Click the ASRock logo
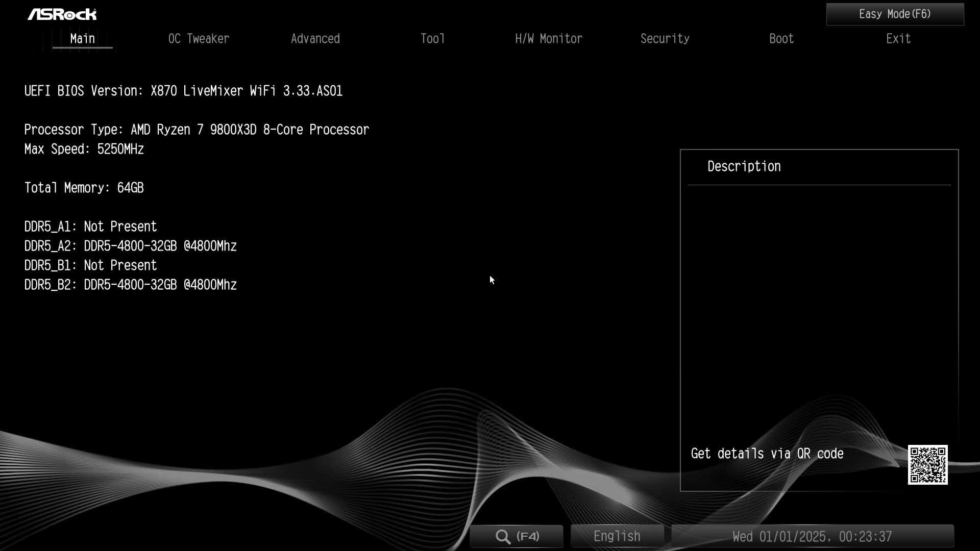The image size is (980, 551). click(62, 14)
